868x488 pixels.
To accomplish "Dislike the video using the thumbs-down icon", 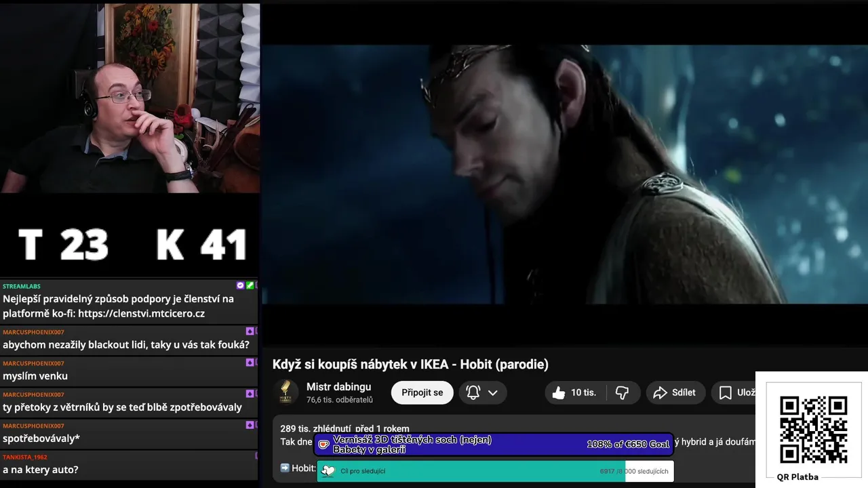I will 622,392.
